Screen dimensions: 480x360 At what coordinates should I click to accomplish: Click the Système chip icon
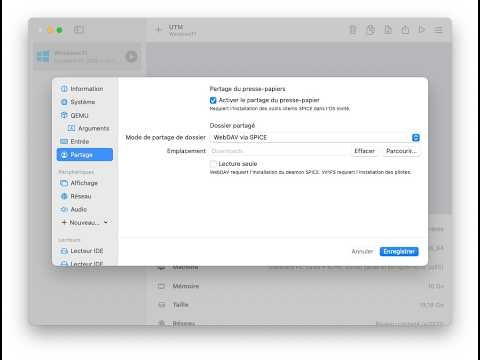tap(64, 102)
